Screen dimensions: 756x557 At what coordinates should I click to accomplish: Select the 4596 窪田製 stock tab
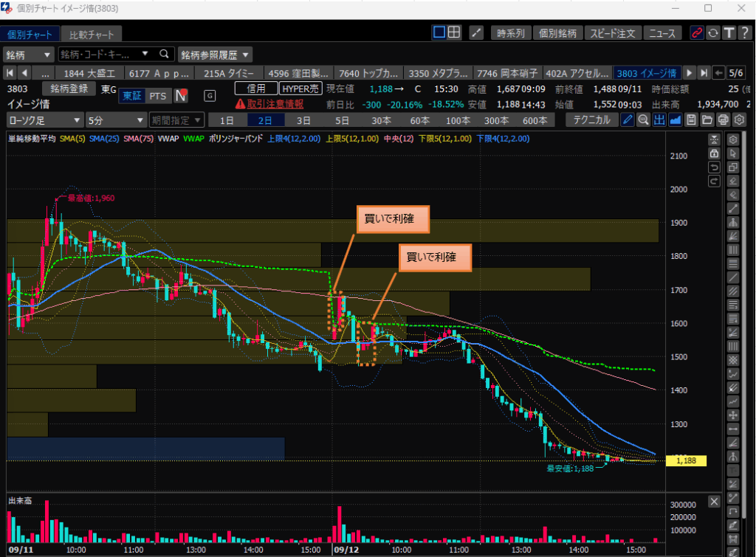pyautogui.click(x=298, y=73)
